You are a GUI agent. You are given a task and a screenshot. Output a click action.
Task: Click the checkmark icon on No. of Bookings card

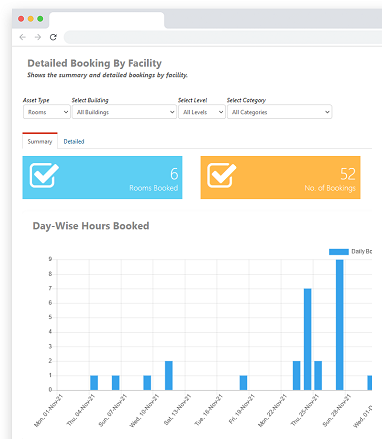tap(222, 175)
